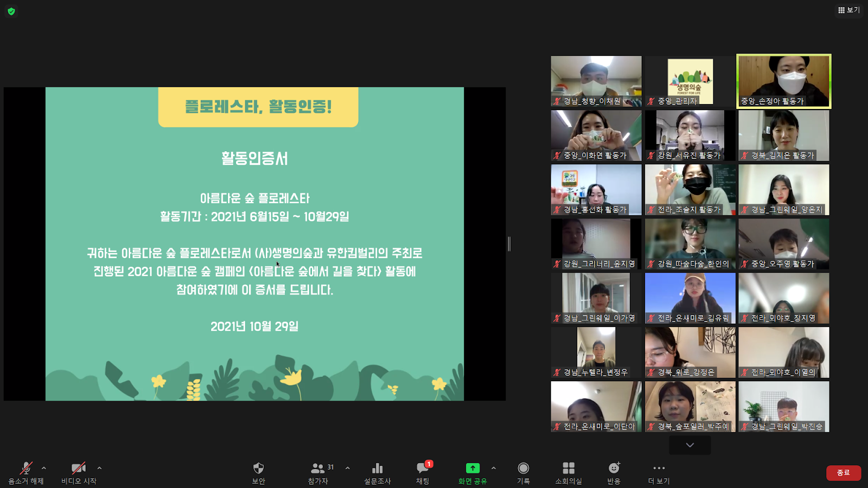868x488 pixels.
Task: Select 강원_따숲다숲_한인의 video tile
Action: 690,244
